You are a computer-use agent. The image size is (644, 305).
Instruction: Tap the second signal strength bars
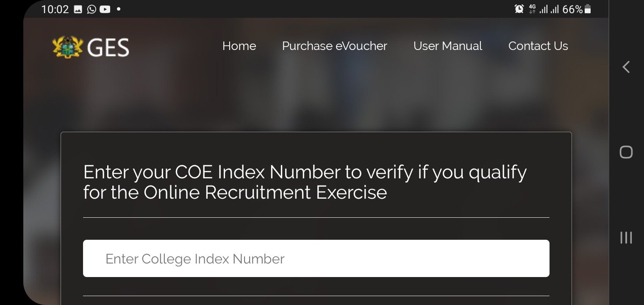tap(554, 9)
